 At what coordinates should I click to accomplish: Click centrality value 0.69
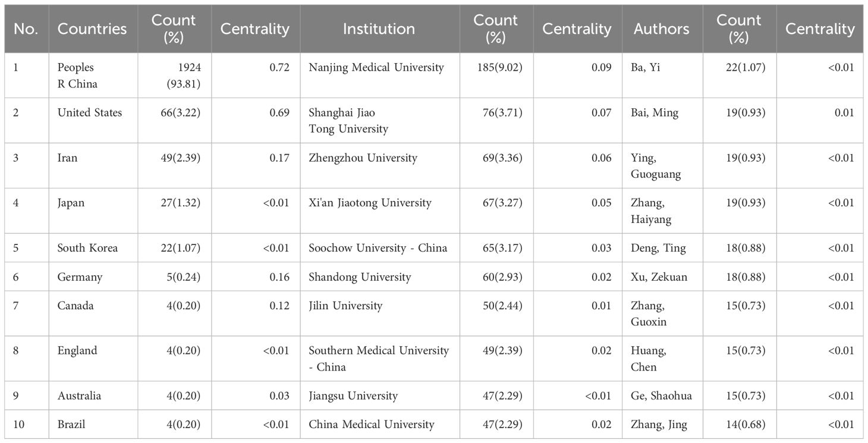(279, 112)
